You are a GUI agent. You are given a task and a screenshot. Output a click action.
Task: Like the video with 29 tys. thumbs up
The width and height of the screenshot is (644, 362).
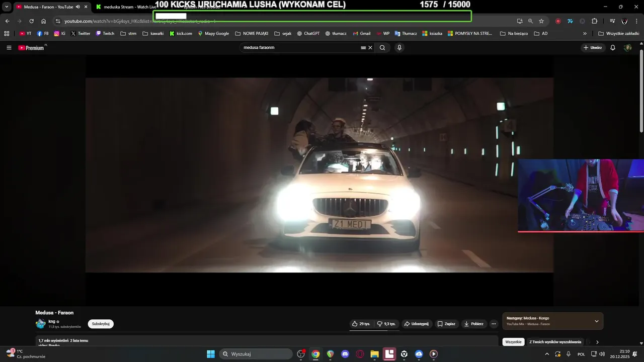[361, 324]
